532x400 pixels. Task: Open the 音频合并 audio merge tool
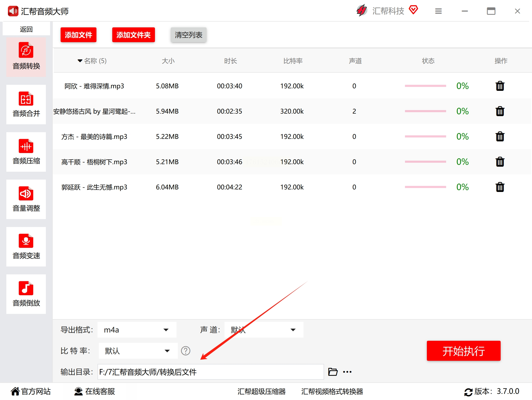(x=26, y=105)
